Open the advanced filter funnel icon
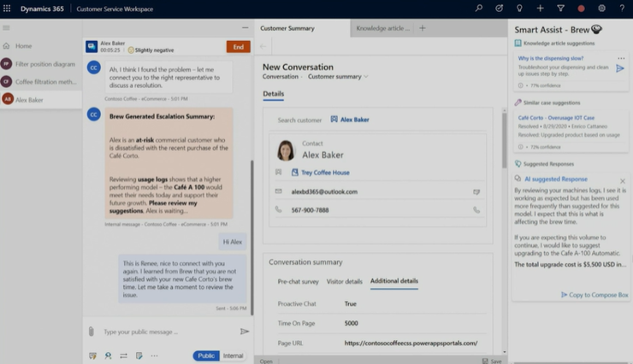633x364 pixels. point(561,8)
